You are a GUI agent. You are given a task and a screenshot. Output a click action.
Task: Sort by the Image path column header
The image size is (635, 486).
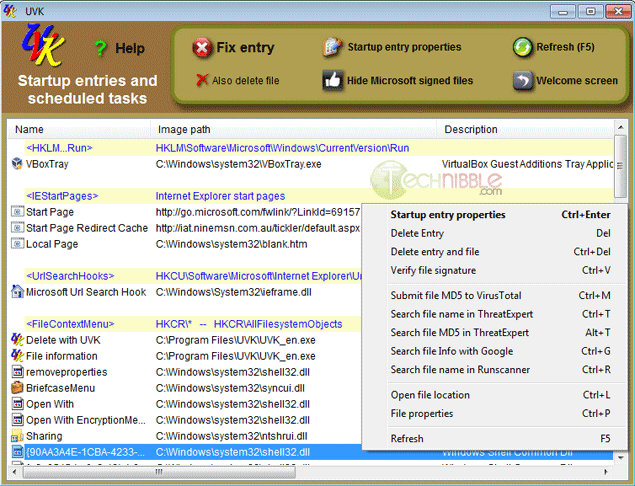294,130
